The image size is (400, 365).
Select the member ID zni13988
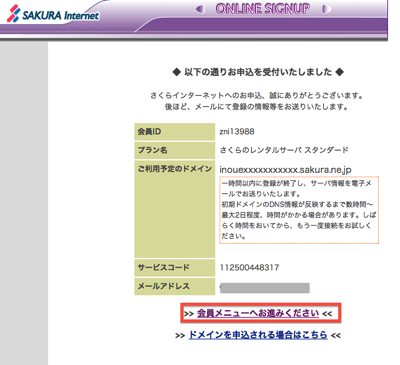click(237, 132)
